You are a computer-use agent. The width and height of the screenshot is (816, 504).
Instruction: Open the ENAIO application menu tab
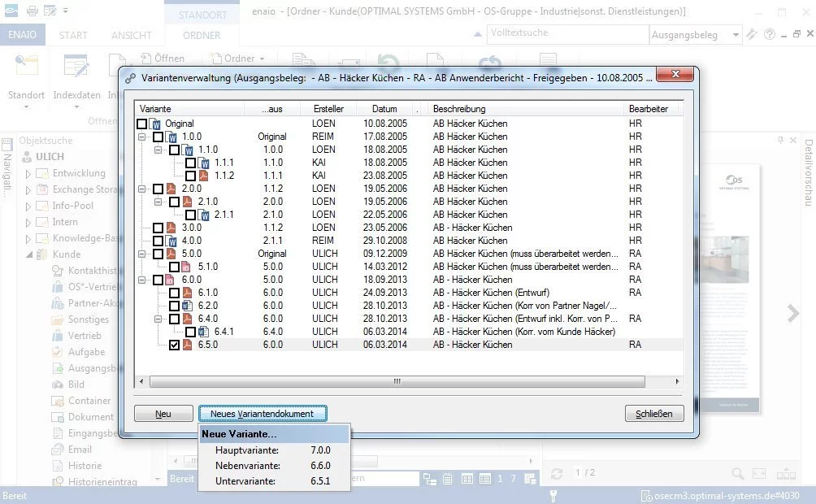(23, 35)
